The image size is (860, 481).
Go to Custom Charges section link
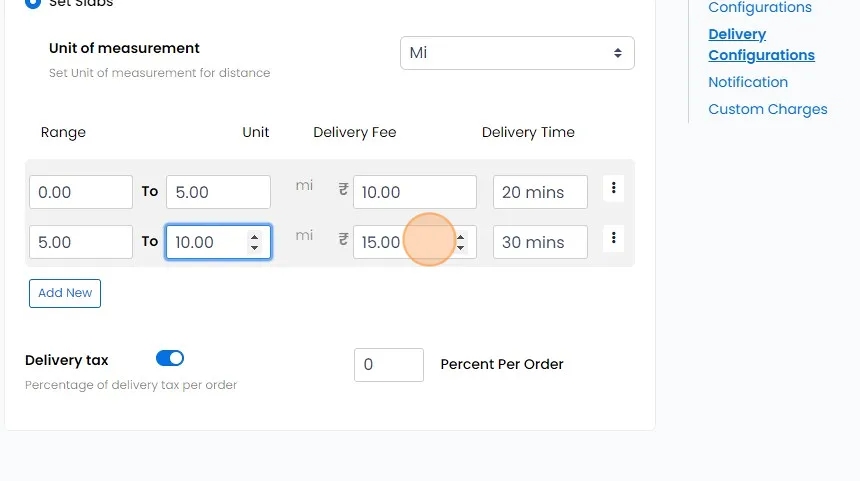pos(767,109)
